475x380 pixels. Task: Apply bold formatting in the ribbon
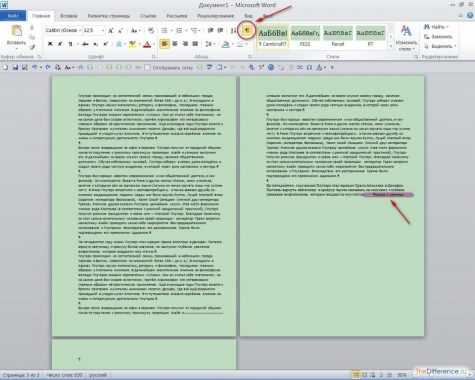[50, 44]
